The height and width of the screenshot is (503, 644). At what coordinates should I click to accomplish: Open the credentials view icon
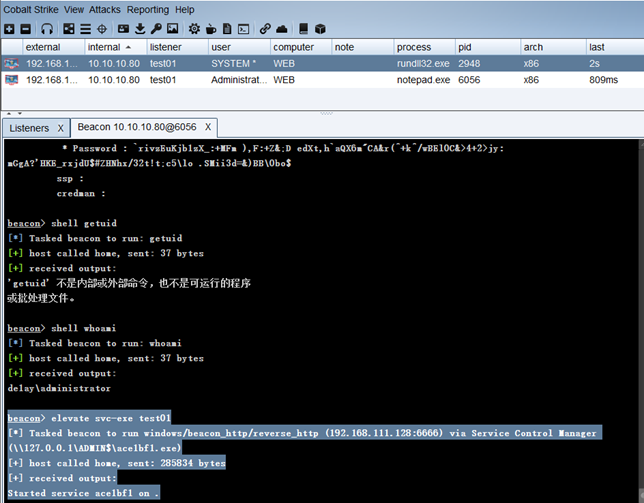[x=123, y=29]
